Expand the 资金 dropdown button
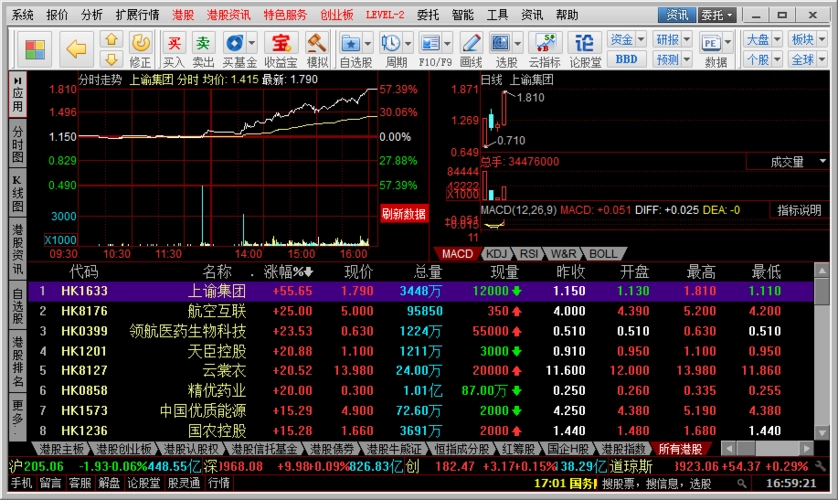This screenshot has height=500, width=838. 626,39
